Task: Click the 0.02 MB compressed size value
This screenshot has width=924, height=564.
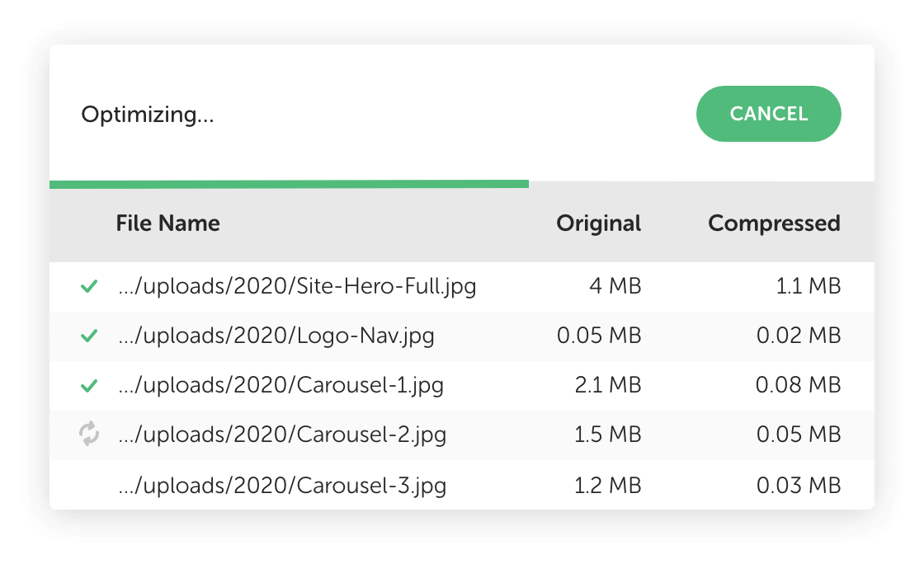Action: point(798,336)
